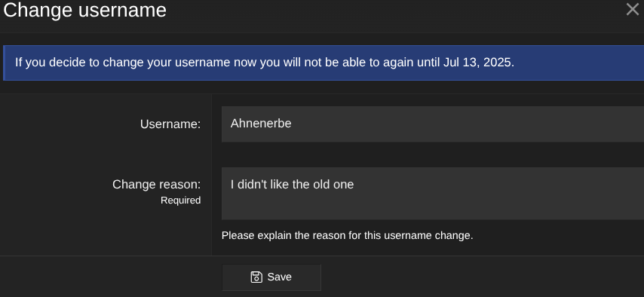Click the 'Required' hint text
Image resolution: width=644 pixels, height=297 pixels.
coord(181,201)
